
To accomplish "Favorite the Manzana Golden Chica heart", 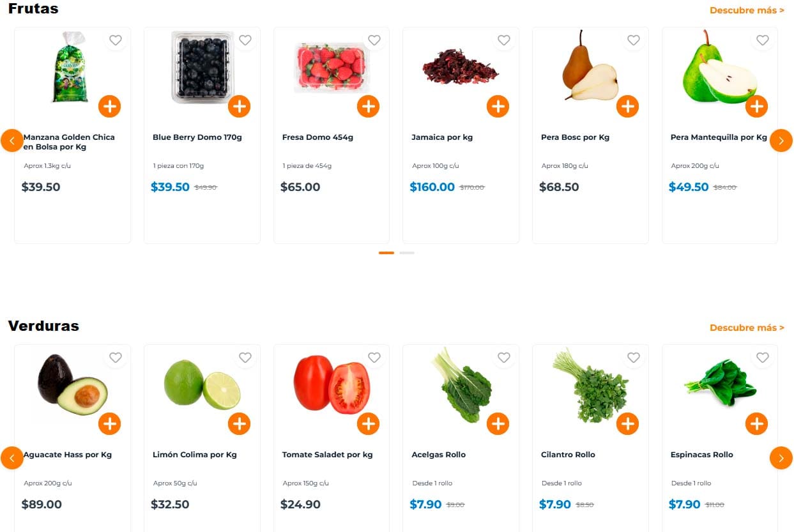I will 115,40.
